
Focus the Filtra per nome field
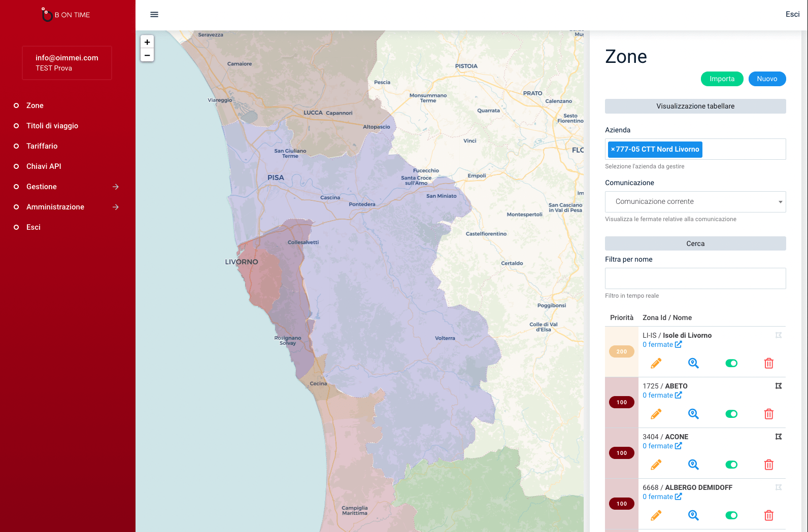point(695,278)
